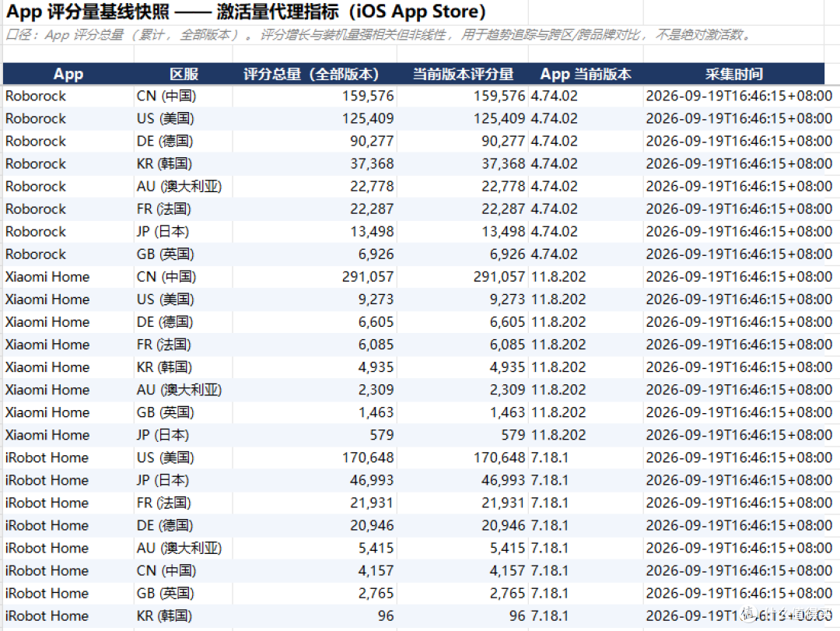Click collection time in iRobot Home GB row
This screenshot has height=631, width=840.
tap(739, 593)
